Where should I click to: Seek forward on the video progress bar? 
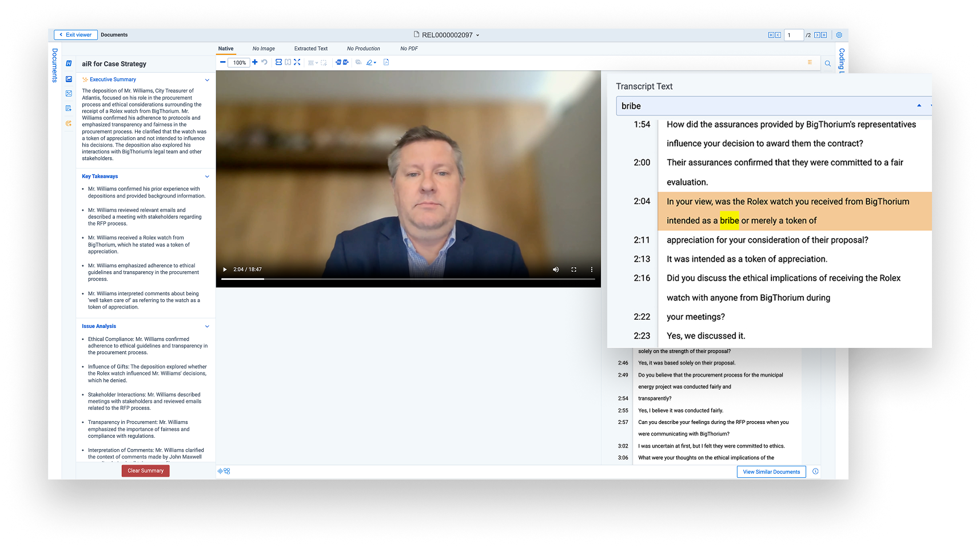coord(400,279)
